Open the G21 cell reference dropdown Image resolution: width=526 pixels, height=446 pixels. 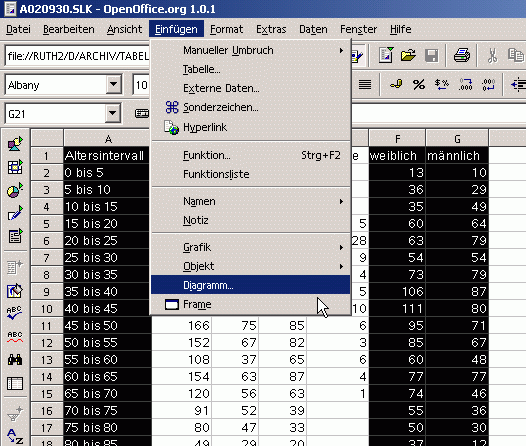click(x=113, y=114)
